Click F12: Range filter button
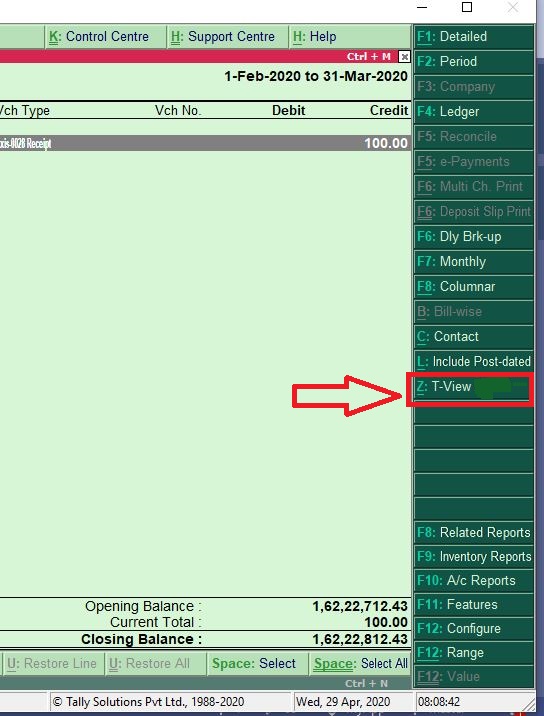Viewport: 544px width, 716px height. (x=474, y=653)
